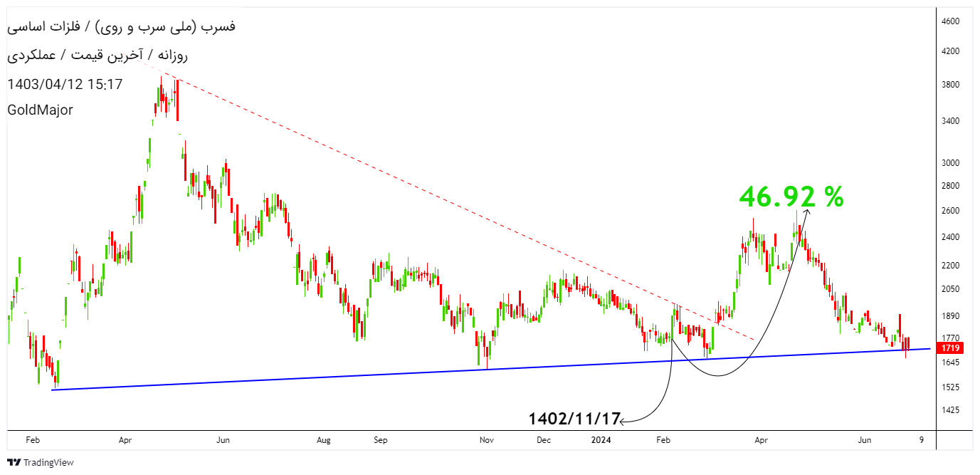
Task: Click the 9 label at time axis end
Action: 921,440
